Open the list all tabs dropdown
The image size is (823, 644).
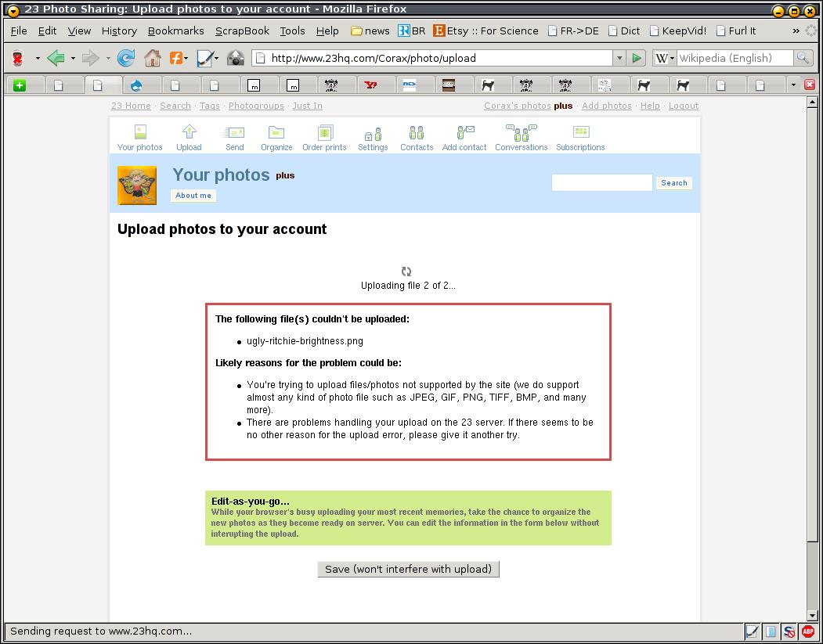tap(793, 85)
